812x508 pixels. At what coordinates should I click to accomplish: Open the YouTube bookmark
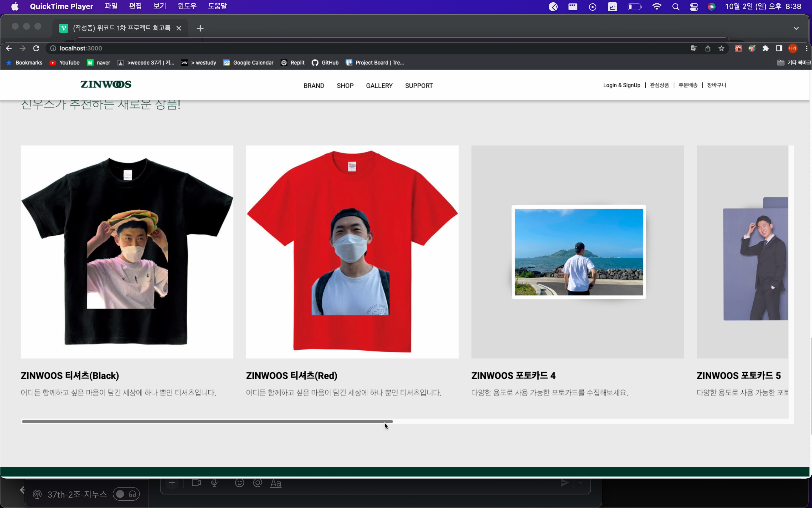tap(64, 62)
